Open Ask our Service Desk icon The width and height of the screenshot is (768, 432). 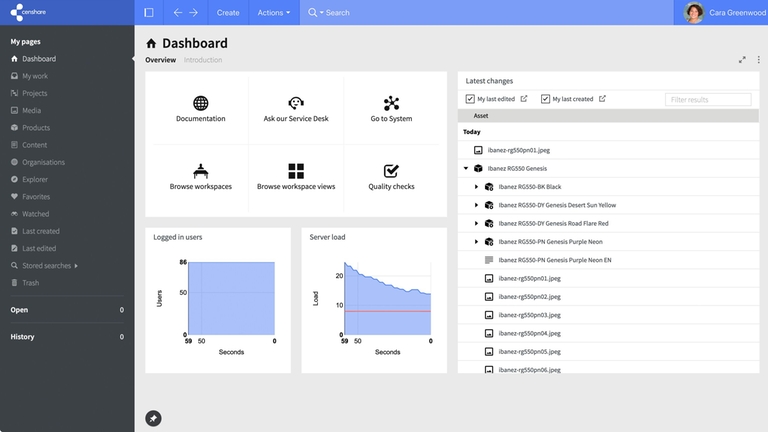[296, 103]
